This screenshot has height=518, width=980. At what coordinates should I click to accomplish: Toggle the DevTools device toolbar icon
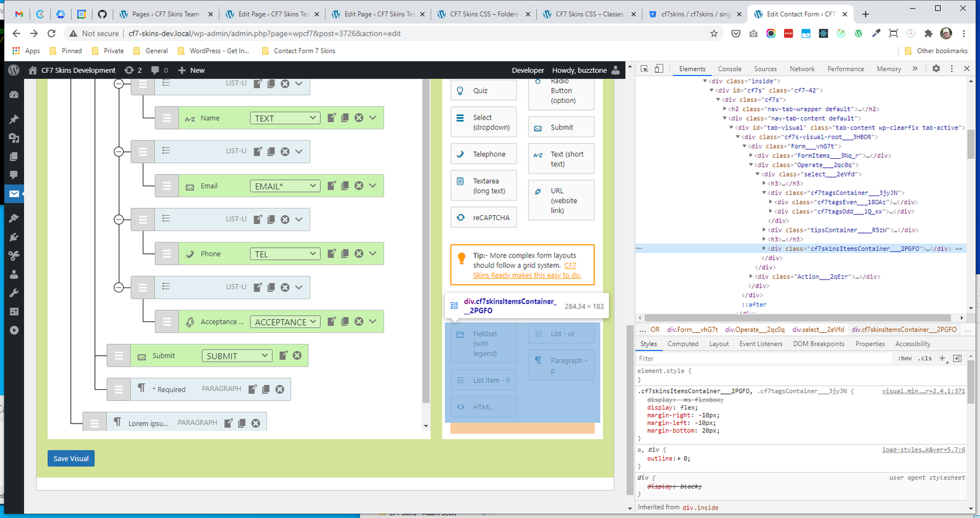(x=659, y=69)
